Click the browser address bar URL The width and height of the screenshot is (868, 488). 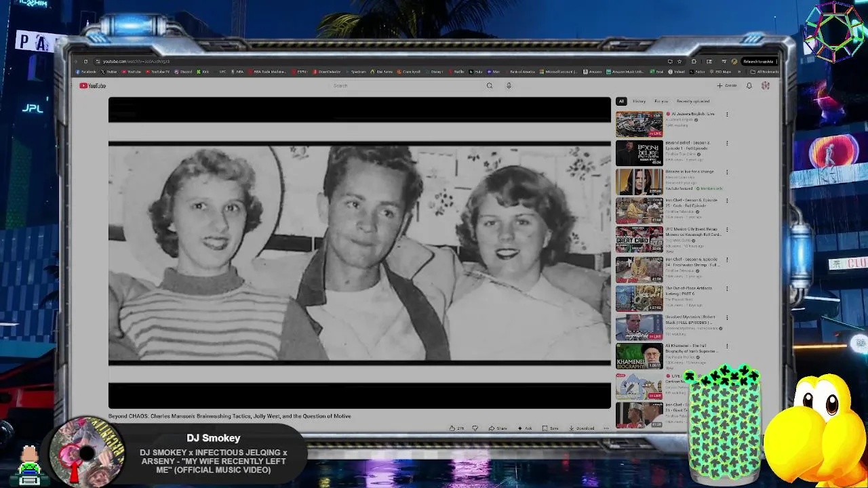[136, 62]
